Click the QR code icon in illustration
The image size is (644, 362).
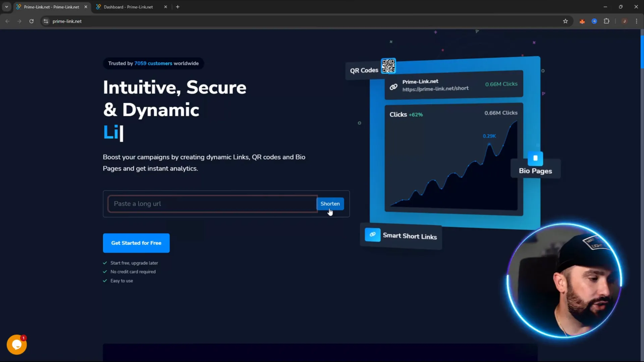[x=388, y=66]
